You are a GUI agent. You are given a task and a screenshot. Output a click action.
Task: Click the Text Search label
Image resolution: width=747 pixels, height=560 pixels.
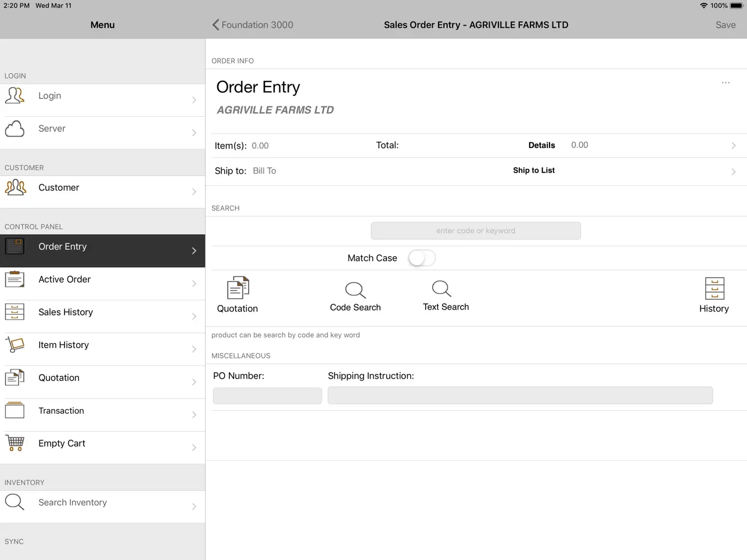point(446,307)
